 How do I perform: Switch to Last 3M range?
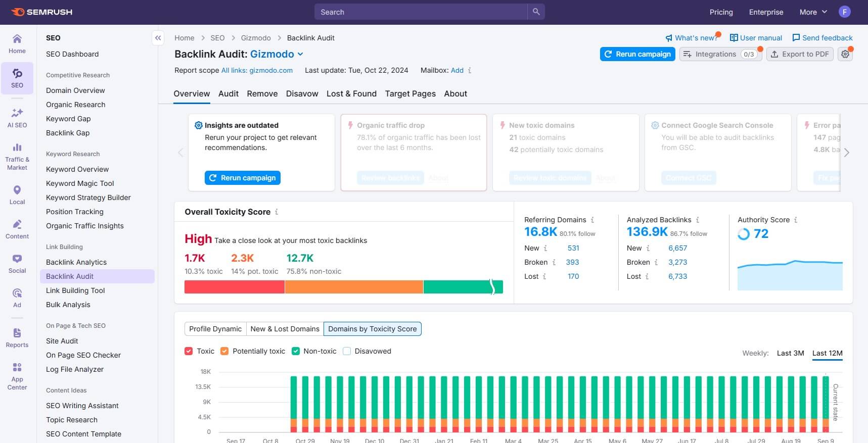tap(790, 353)
